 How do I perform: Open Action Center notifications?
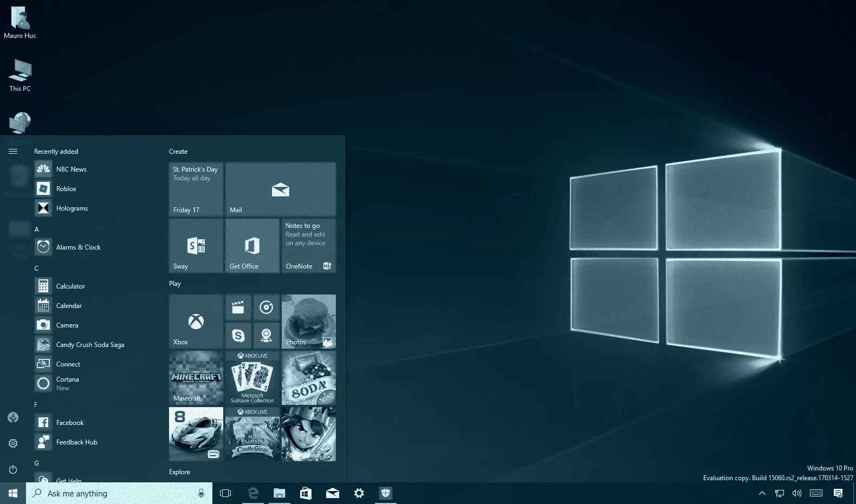[x=838, y=493]
